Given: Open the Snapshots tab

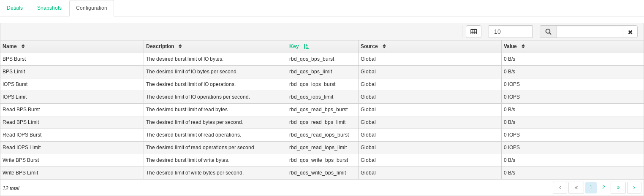Looking at the screenshot, I should 49,8.
